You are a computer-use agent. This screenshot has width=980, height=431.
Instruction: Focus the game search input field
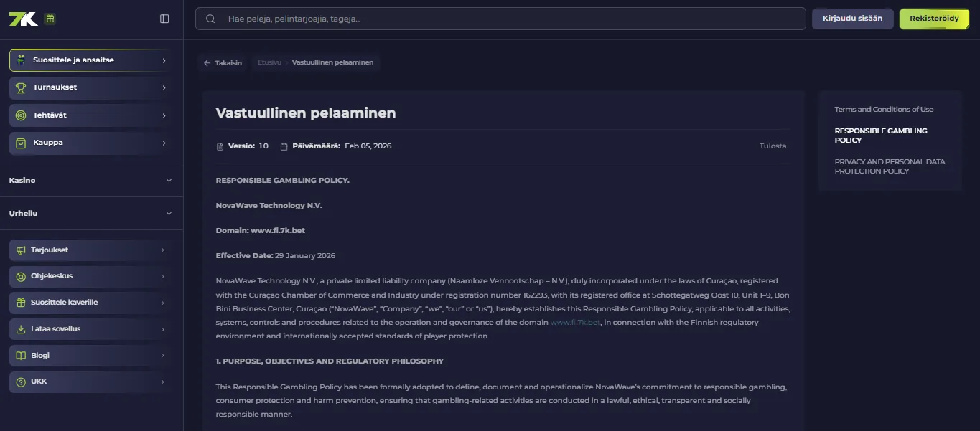(500, 19)
